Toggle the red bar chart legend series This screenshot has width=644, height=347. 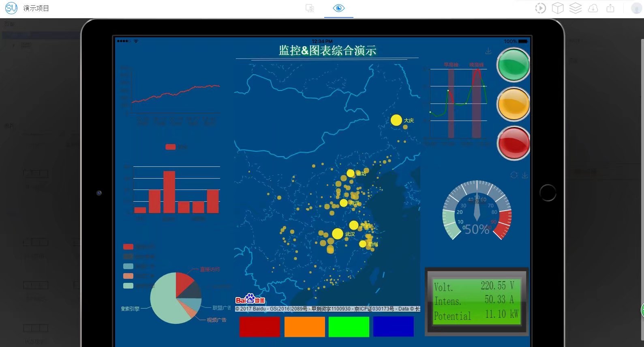tap(171, 147)
